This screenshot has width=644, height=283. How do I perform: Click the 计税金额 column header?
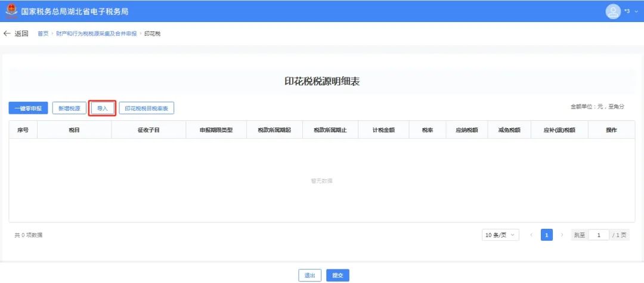click(383, 130)
